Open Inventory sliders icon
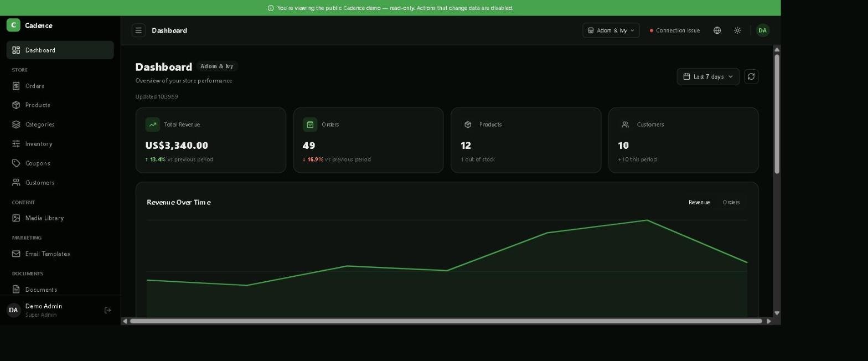Viewport: 868px width, 361px height. (x=16, y=143)
